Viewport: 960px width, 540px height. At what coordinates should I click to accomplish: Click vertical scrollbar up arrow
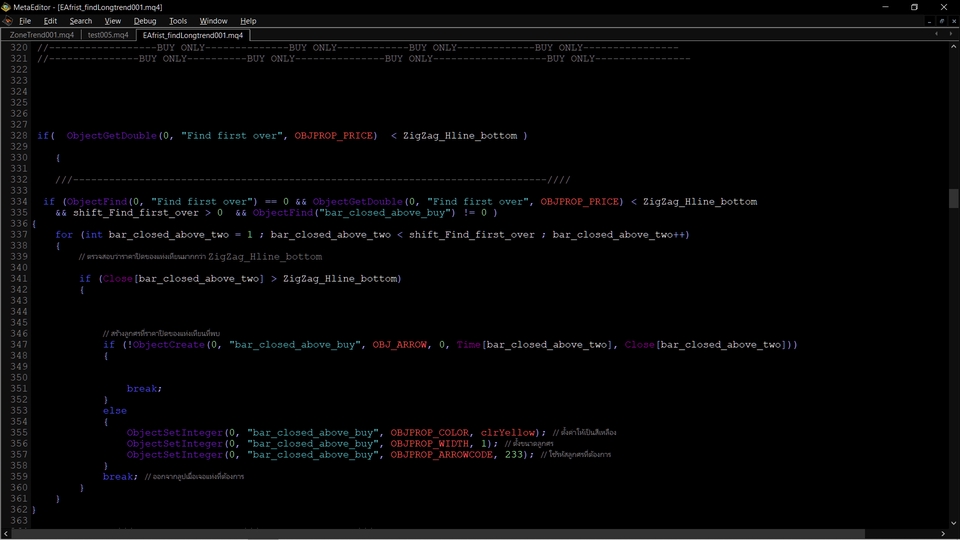tap(954, 46)
